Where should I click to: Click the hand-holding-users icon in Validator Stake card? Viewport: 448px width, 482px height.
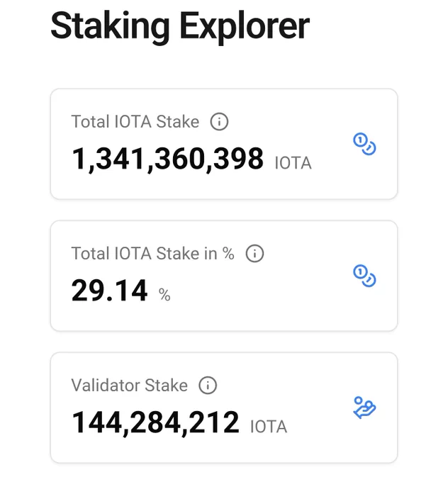tap(364, 408)
